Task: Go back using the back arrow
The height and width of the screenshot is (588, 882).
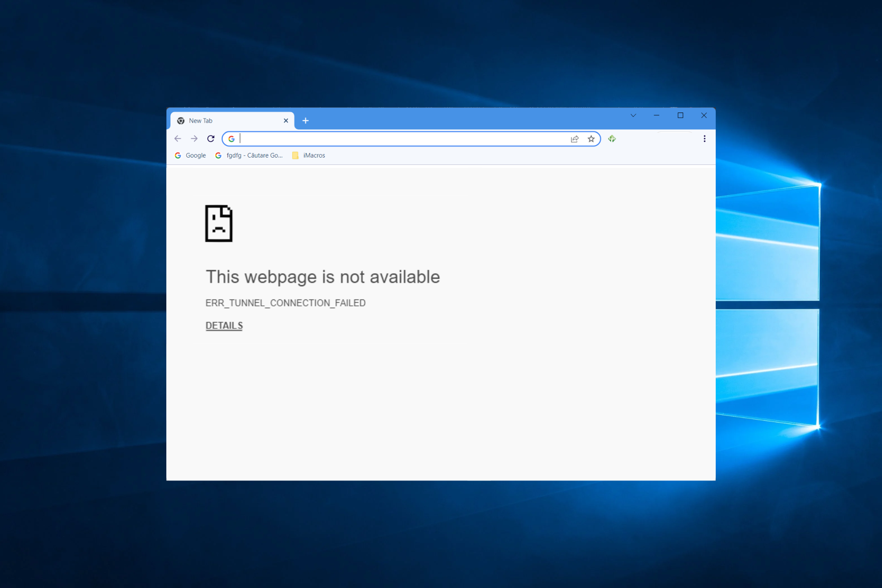Action: [178, 139]
